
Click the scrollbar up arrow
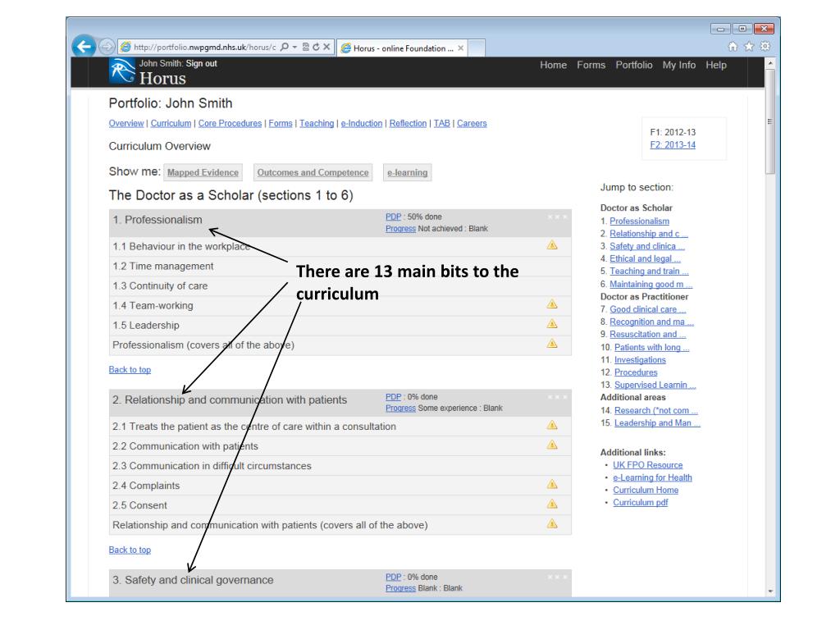click(770, 63)
